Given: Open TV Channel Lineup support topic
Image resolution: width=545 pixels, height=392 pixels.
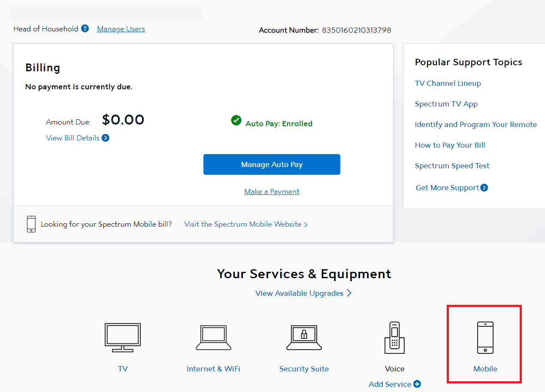Looking at the screenshot, I should [x=448, y=83].
